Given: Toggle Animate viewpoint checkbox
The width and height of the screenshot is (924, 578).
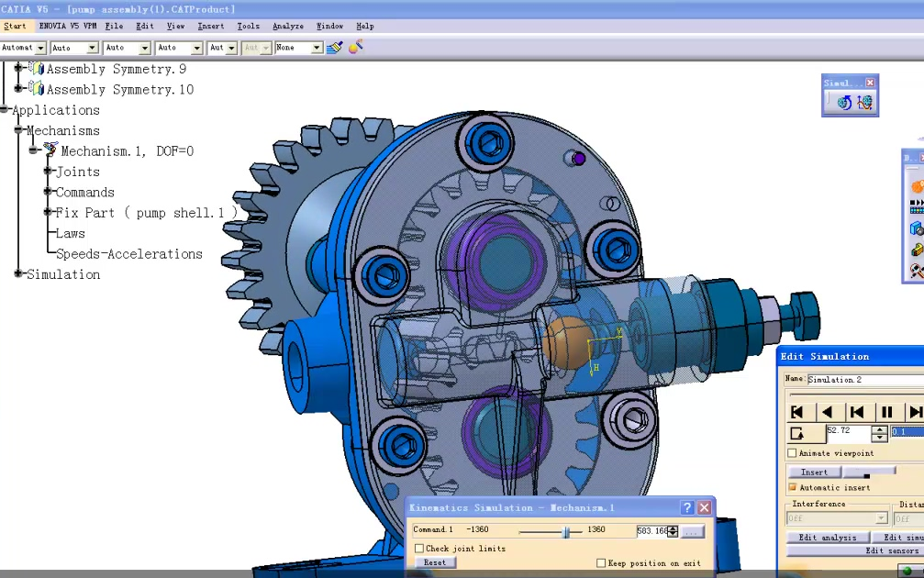Looking at the screenshot, I should pos(792,453).
